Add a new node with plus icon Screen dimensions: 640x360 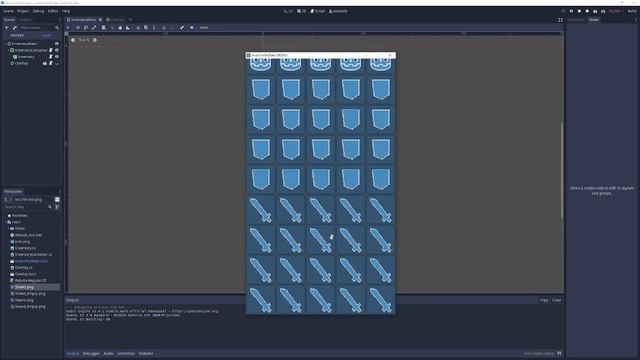[7, 28]
